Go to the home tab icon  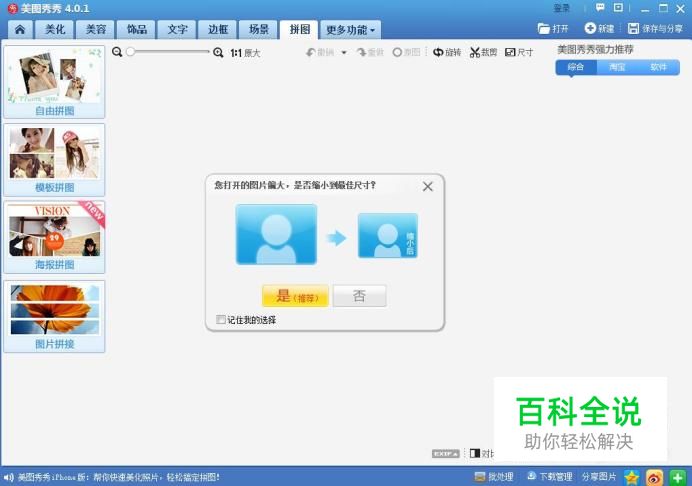20,30
